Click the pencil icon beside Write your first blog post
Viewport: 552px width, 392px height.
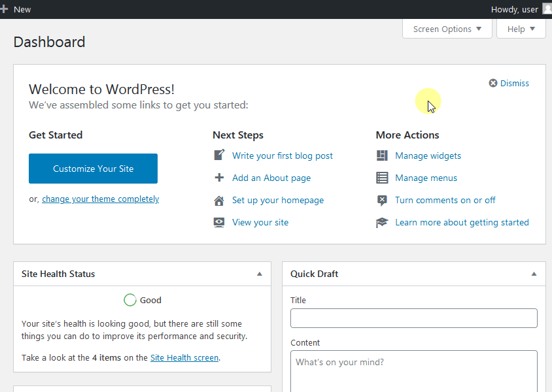click(x=219, y=155)
